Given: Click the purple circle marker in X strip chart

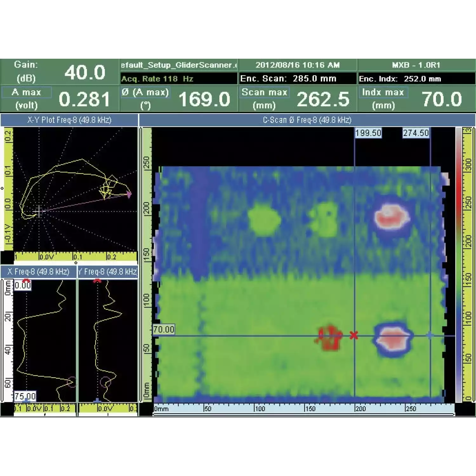Looking at the screenshot, I should 72,382.
